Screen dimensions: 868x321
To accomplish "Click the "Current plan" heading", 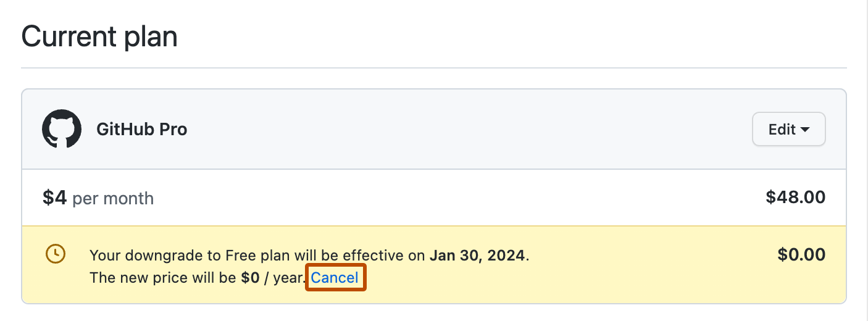I will click(x=99, y=37).
